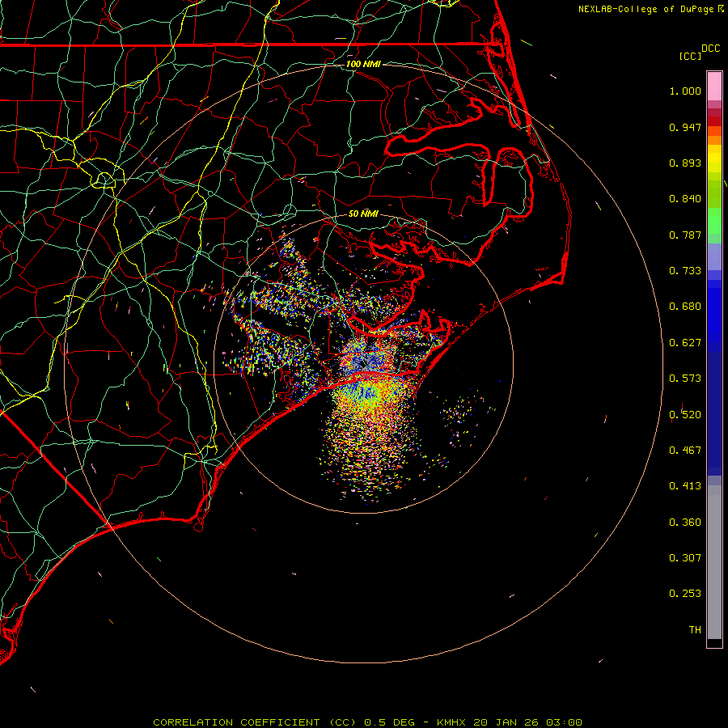The height and width of the screenshot is (728, 728).
Task: Click the 0.840 scale value
Action: tap(685, 199)
